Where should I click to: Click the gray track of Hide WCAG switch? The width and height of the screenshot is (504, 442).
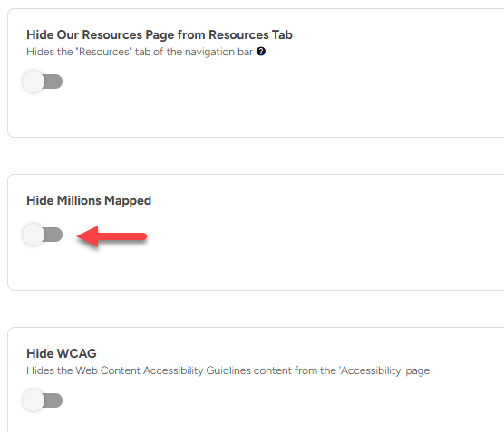click(x=53, y=400)
